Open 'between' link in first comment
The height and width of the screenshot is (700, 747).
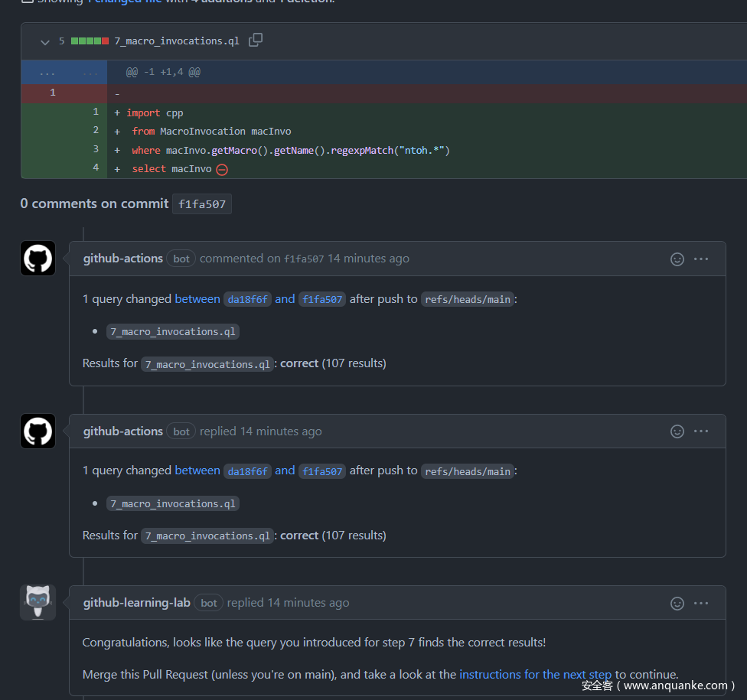(x=197, y=299)
